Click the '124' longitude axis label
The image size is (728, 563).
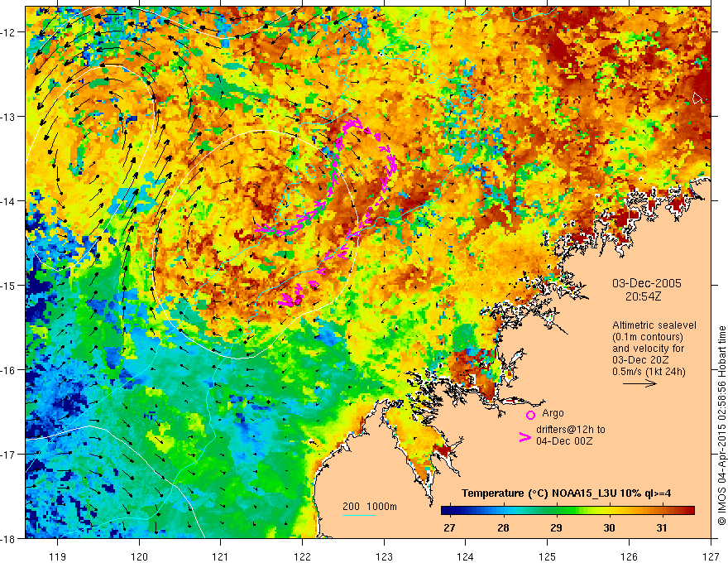pos(466,556)
